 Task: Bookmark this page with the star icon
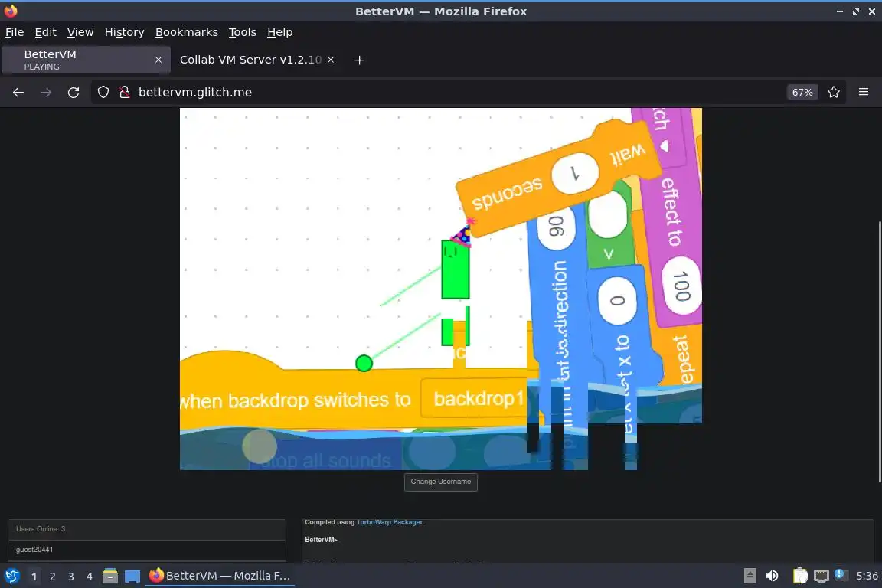[834, 93]
